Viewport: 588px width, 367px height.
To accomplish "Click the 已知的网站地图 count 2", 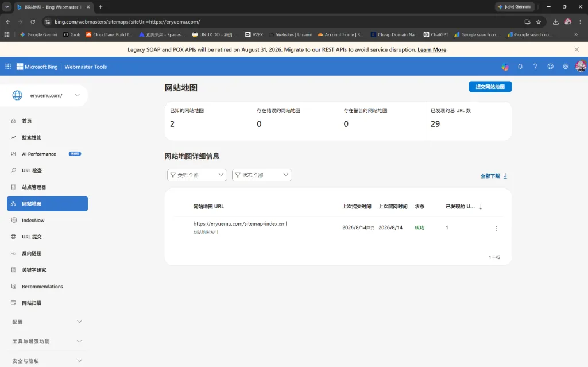I will (172, 124).
